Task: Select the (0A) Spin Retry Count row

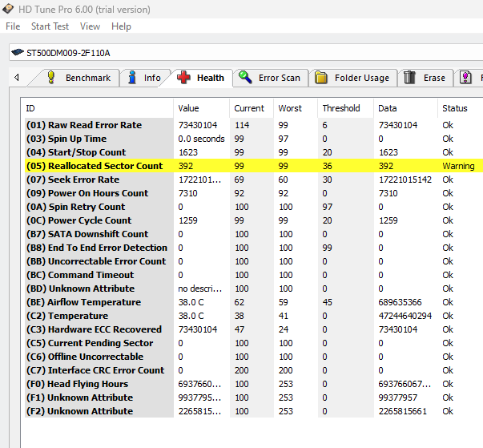Action: tap(254, 207)
